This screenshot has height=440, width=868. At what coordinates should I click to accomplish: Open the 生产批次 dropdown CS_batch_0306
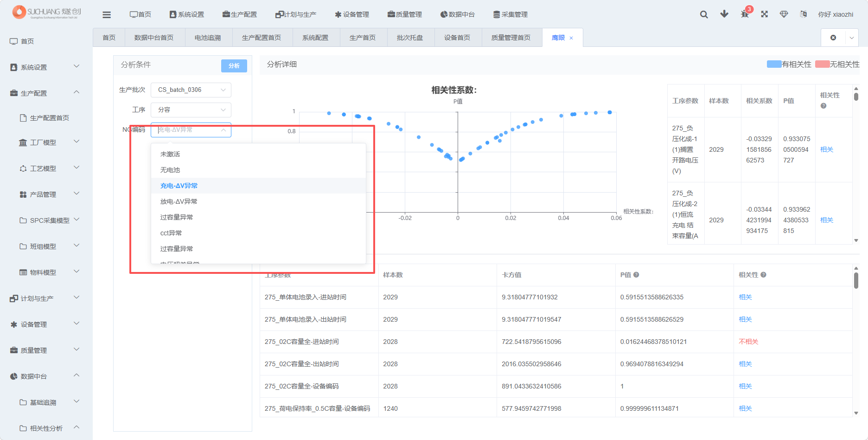click(x=191, y=90)
